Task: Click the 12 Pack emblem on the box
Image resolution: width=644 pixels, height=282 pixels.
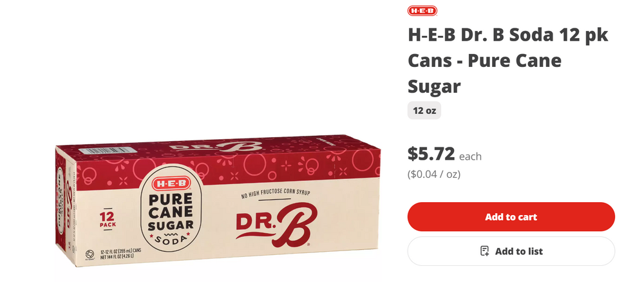Action: (x=107, y=219)
